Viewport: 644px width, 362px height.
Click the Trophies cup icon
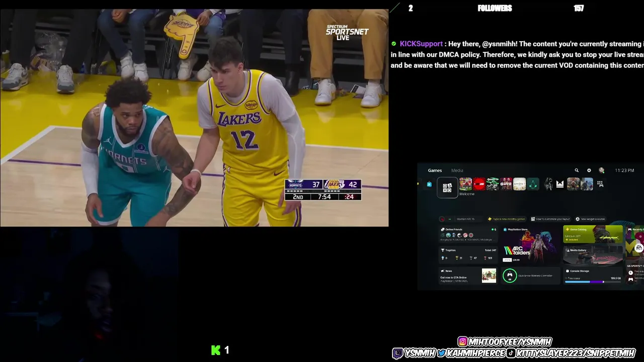[443, 250]
